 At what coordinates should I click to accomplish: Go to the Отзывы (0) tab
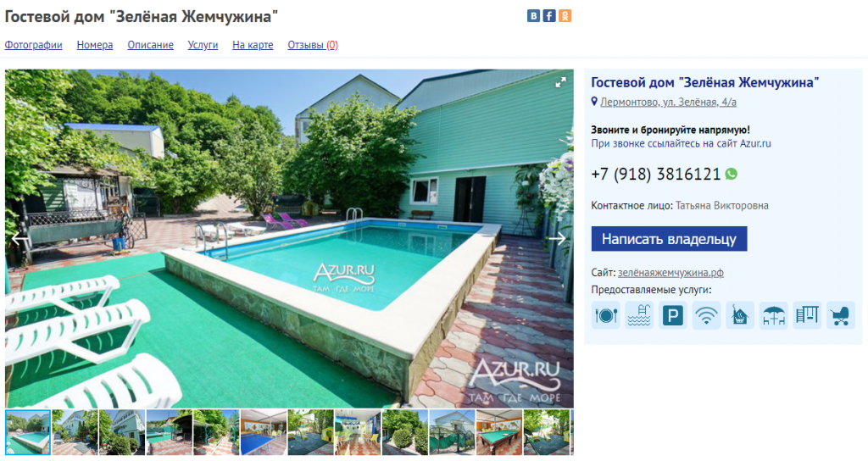(x=313, y=45)
